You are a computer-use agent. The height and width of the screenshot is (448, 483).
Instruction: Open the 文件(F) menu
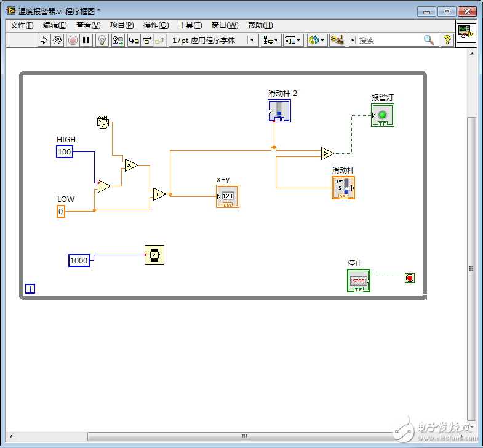point(22,25)
